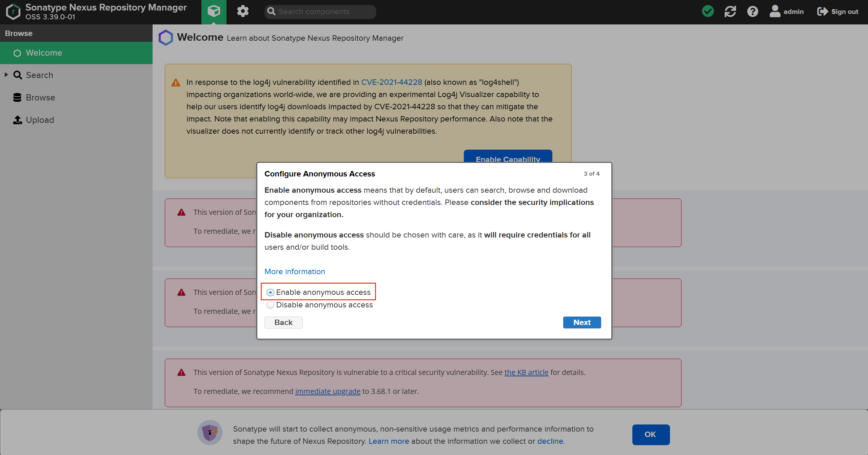Click the Browse cube icon in header

214,12
